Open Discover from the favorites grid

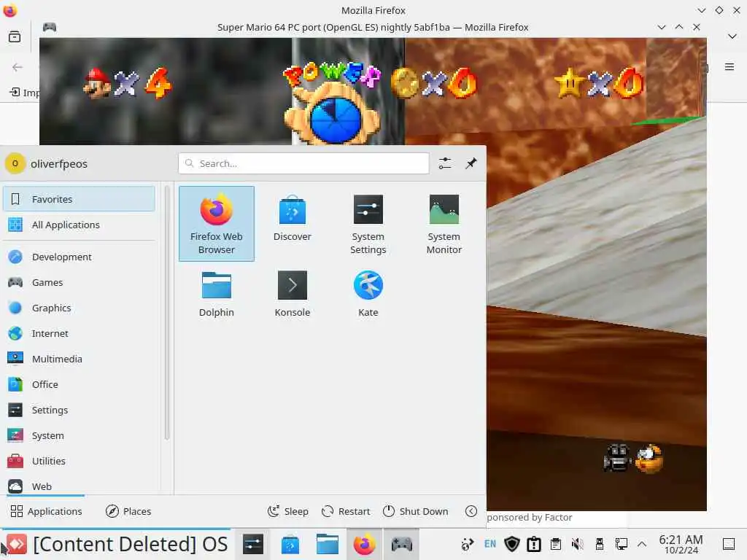(x=292, y=223)
